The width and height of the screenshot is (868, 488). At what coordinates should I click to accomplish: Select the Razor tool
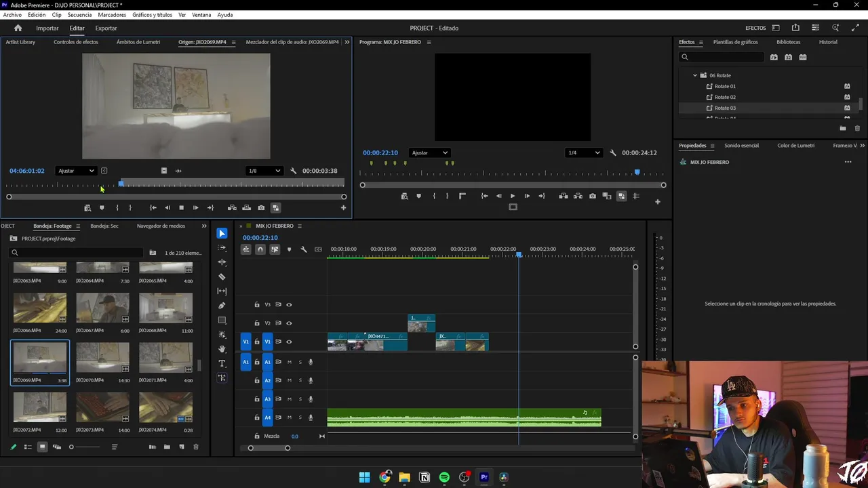(x=222, y=277)
